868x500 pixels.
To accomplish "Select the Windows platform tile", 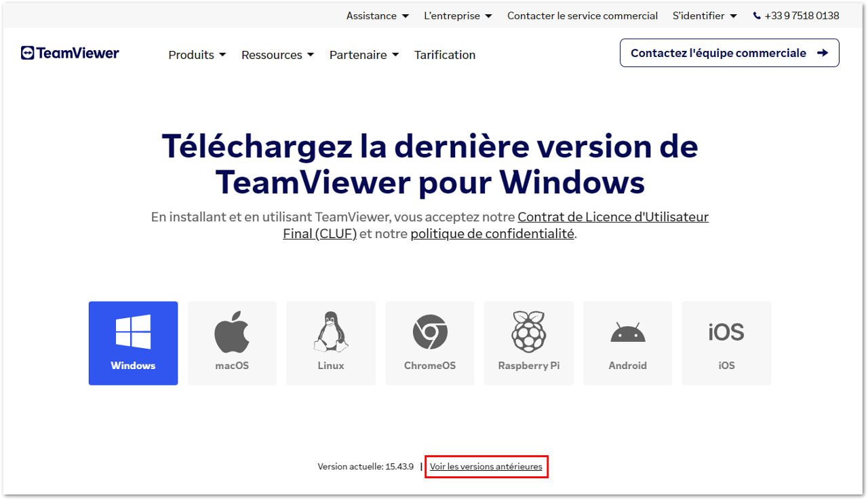I will click(133, 343).
